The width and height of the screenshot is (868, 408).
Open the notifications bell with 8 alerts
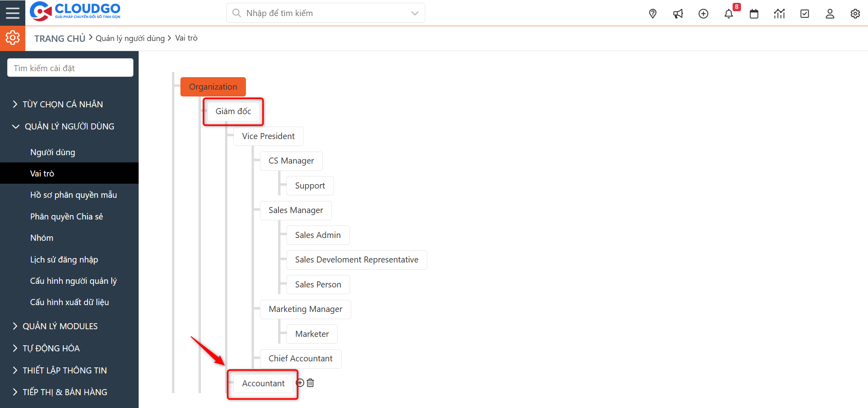[x=729, y=13]
